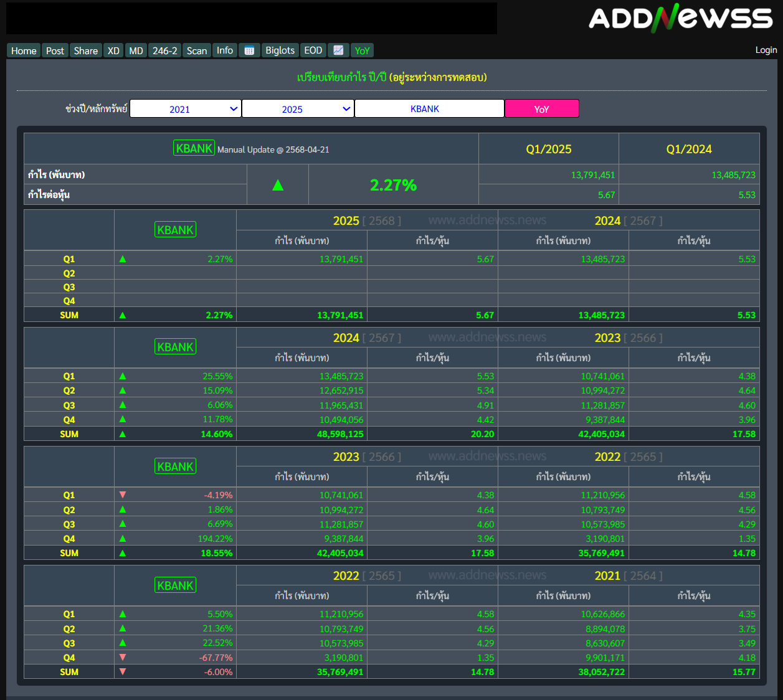Open the MD menu item
The image size is (783, 700).
click(136, 50)
